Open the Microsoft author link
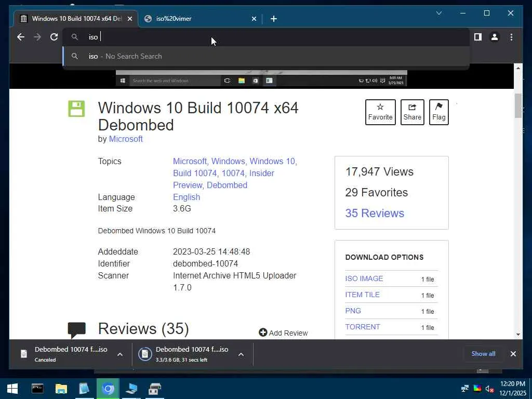 pyautogui.click(x=126, y=139)
